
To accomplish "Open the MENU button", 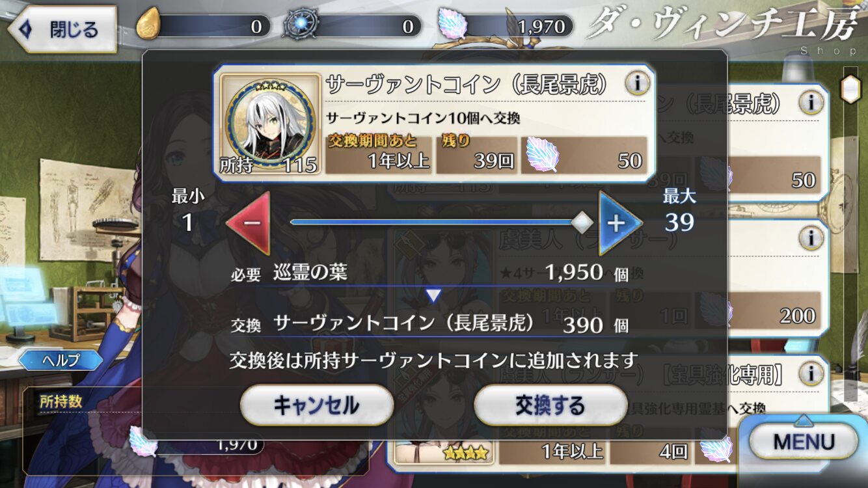I will tap(804, 442).
